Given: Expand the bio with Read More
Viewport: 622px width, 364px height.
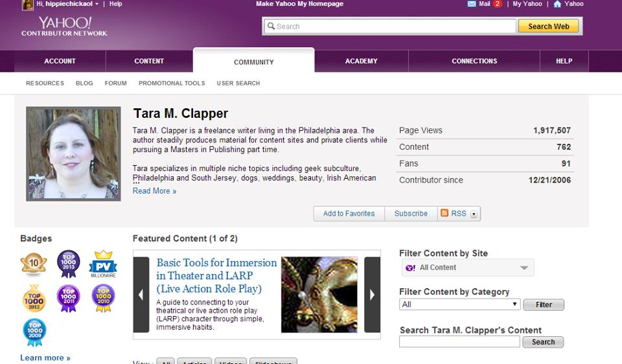Looking at the screenshot, I should 154,191.
